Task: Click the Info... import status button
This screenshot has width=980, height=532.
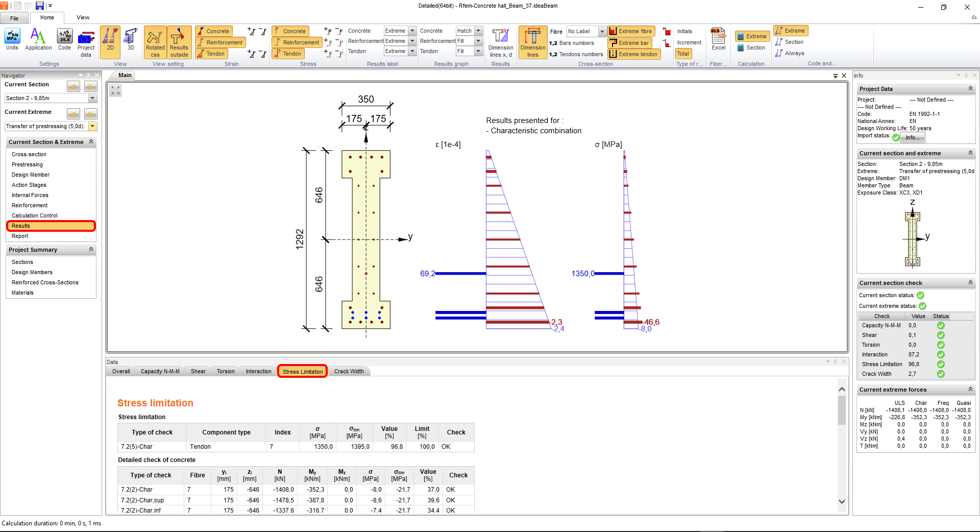Action: 912,137
